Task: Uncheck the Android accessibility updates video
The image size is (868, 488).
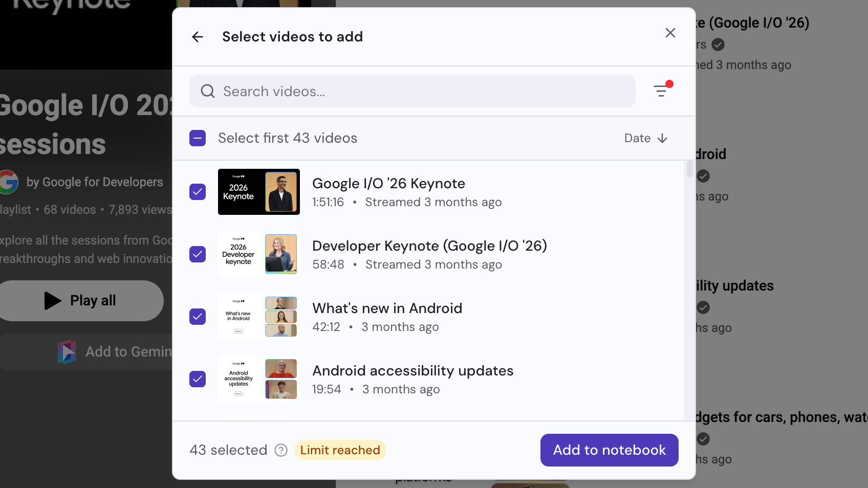Action: (198, 379)
